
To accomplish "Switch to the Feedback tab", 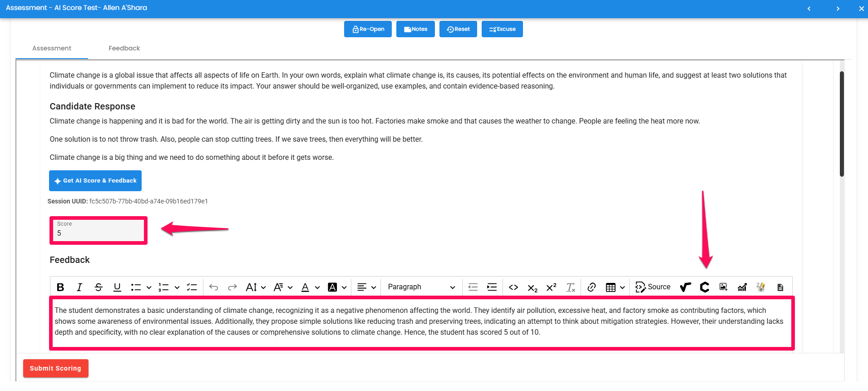I will (124, 48).
